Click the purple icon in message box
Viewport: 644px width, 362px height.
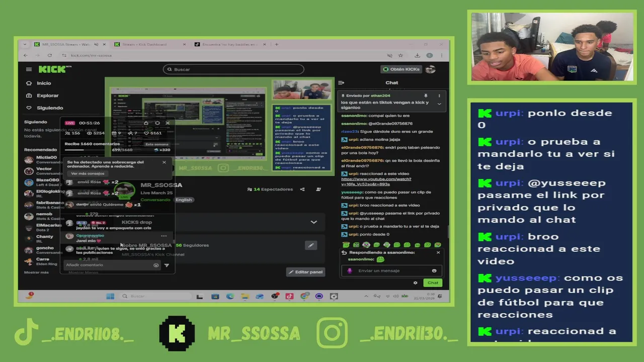[350, 270]
